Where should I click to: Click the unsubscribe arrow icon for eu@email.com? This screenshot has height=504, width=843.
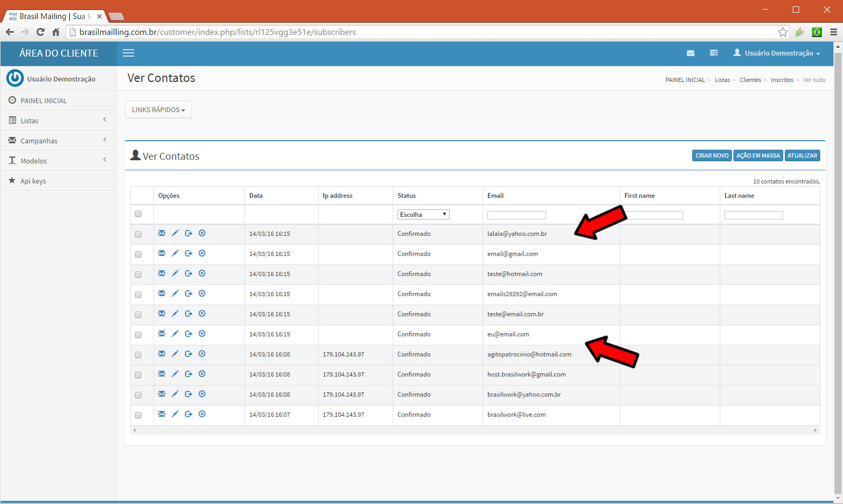[x=188, y=334]
